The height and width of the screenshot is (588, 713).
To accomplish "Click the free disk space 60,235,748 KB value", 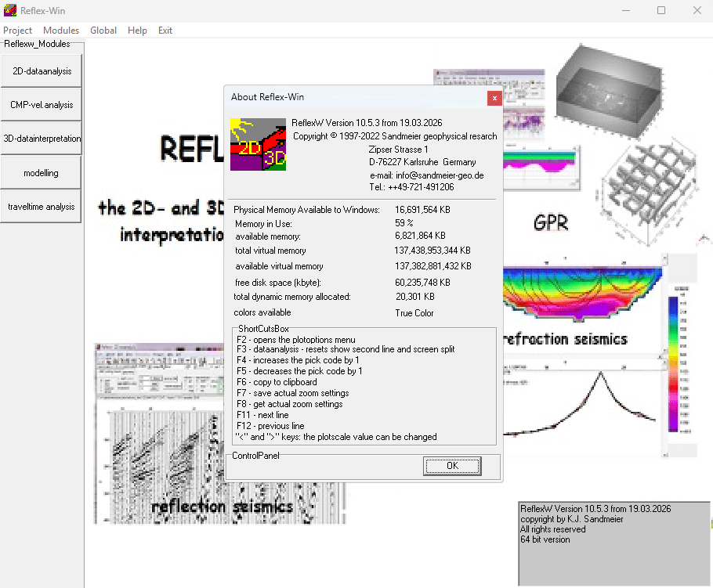I will click(x=422, y=283).
